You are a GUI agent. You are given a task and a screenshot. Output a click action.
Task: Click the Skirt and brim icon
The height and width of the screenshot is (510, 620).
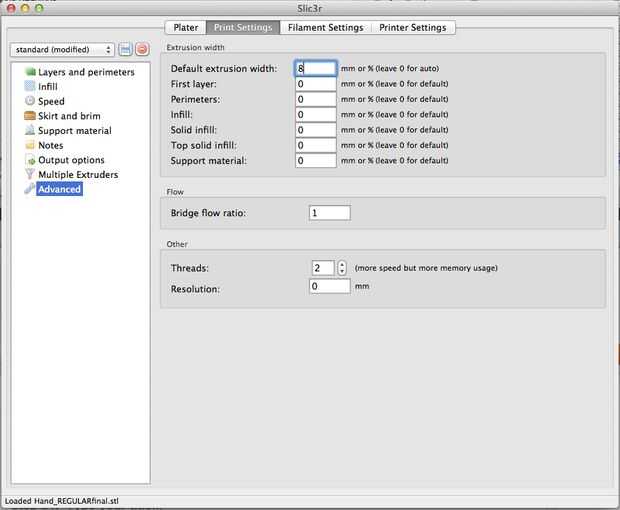30,115
